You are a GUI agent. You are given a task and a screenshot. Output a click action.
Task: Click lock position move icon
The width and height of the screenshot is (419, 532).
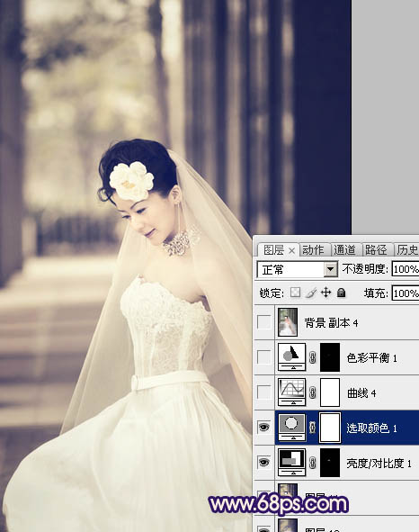coord(326,293)
